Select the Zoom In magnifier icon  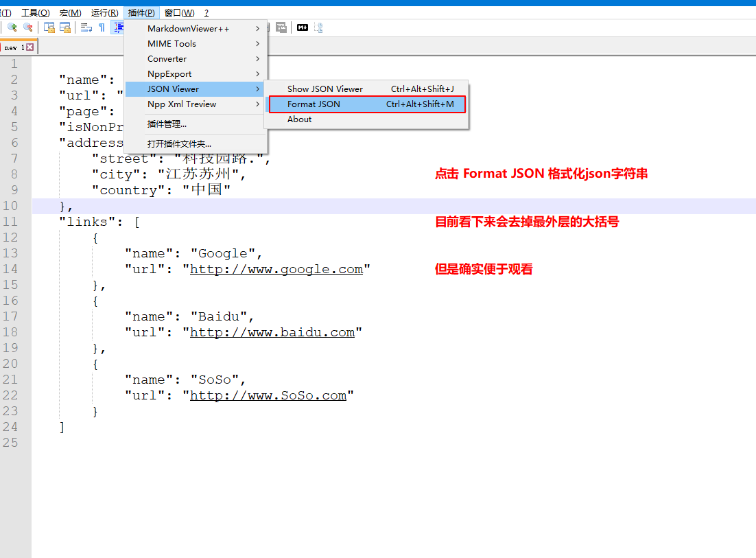11,27
